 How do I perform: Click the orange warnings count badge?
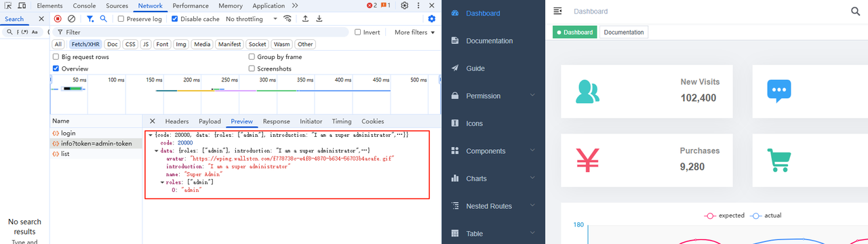coord(385,6)
